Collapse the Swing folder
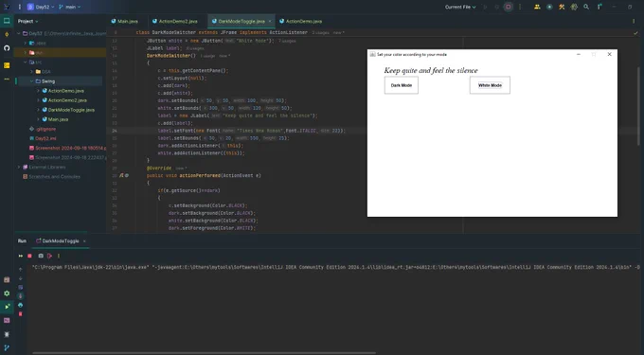This screenshot has height=355, width=644. point(31,81)
